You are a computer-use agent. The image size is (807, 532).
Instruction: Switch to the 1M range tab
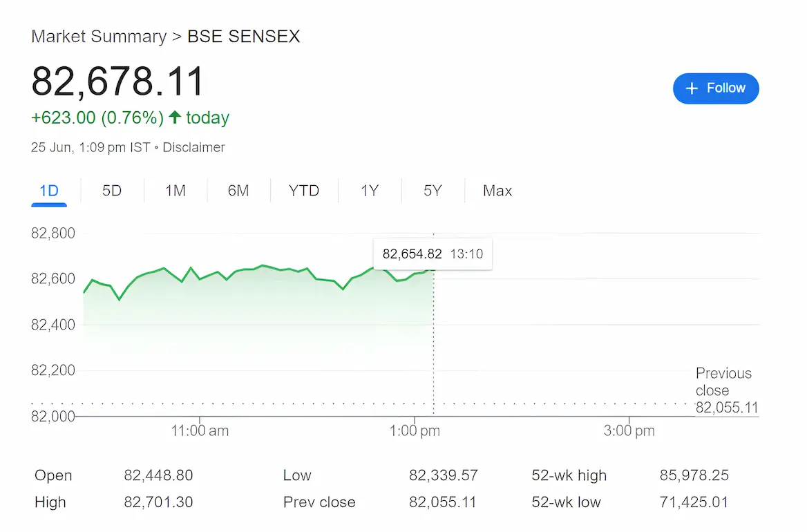175,191
